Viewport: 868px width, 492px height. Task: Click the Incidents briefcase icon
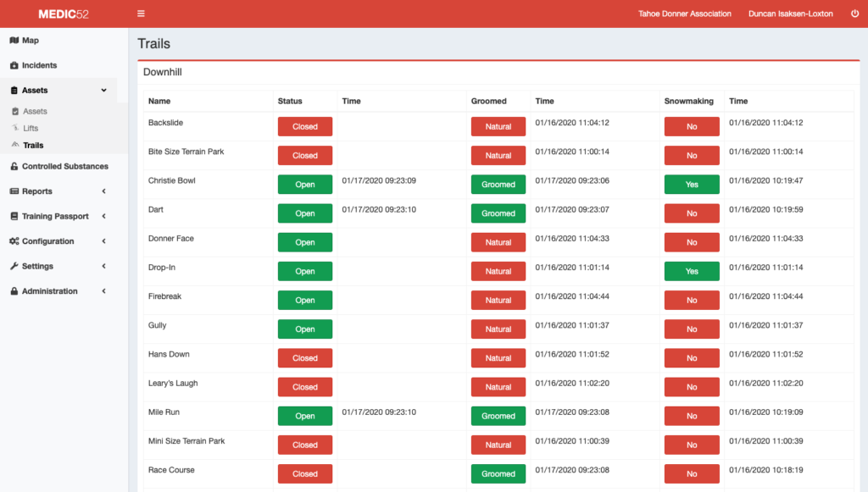(14, 65)
